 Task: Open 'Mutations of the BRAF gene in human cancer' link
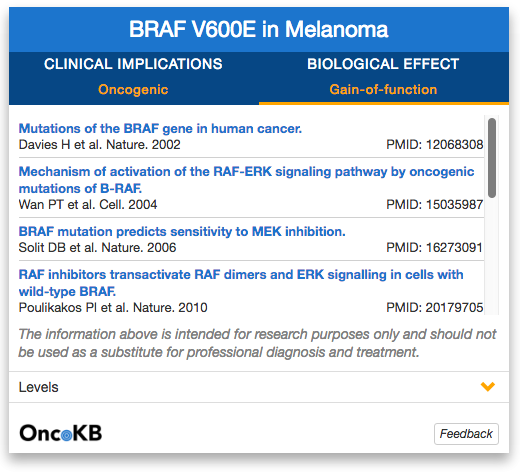tap(160, 128)
